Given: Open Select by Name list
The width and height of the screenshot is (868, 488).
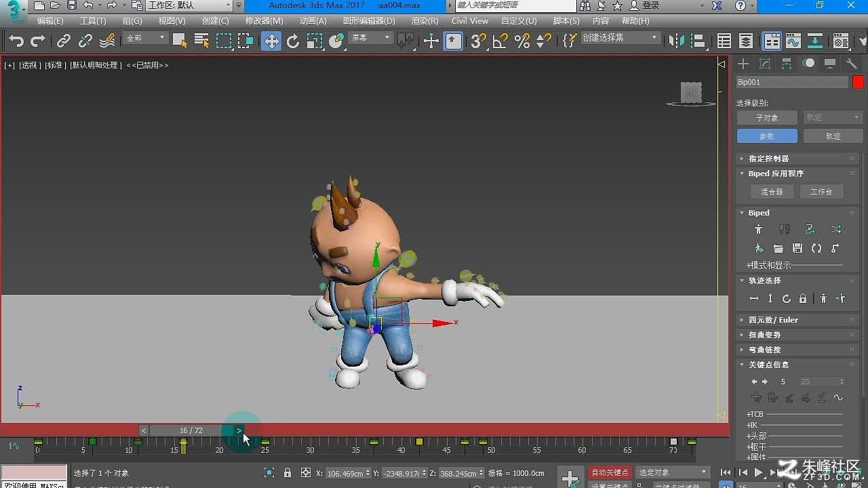Looking at the screenshot, I should coord(201,41).
